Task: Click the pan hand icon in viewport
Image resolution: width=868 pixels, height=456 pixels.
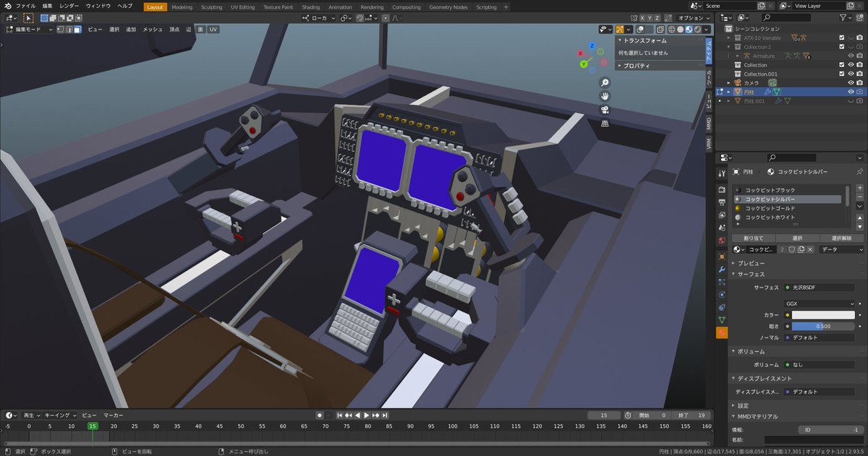Action: [x=605, y=96]
